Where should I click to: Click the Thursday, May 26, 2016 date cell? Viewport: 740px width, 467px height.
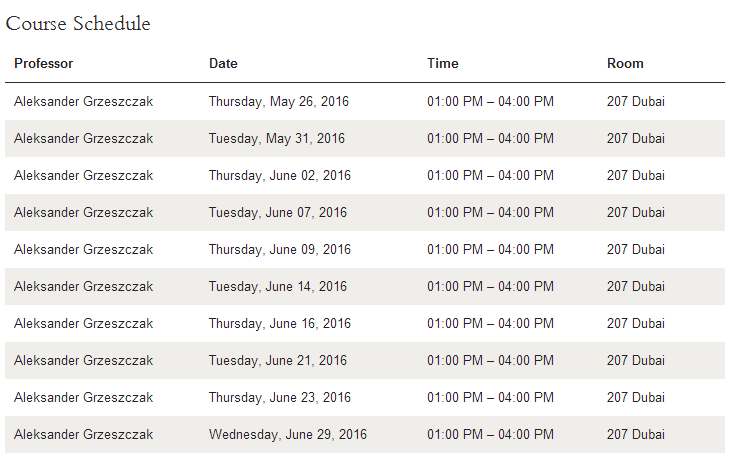coord(279,101)
